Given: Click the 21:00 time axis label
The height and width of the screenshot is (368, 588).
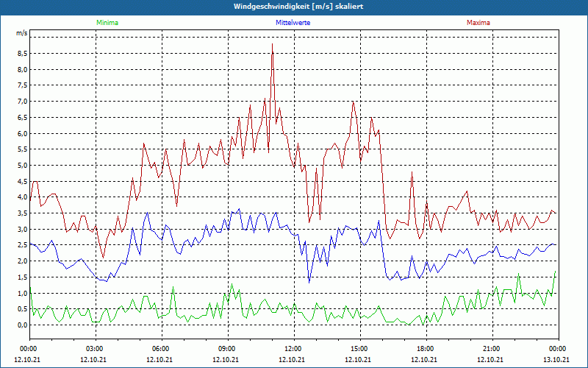Looking at the screenshot, I should pyautogui.click(x=492, y=349).
